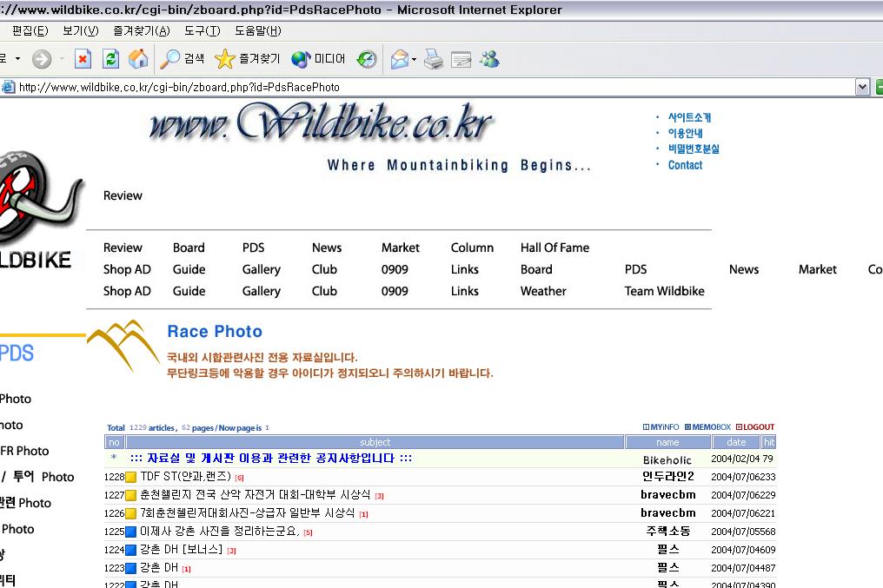The image size is (883, 588).
Task: Open the Team Wildbike page
Action: (x=665, y=291)
